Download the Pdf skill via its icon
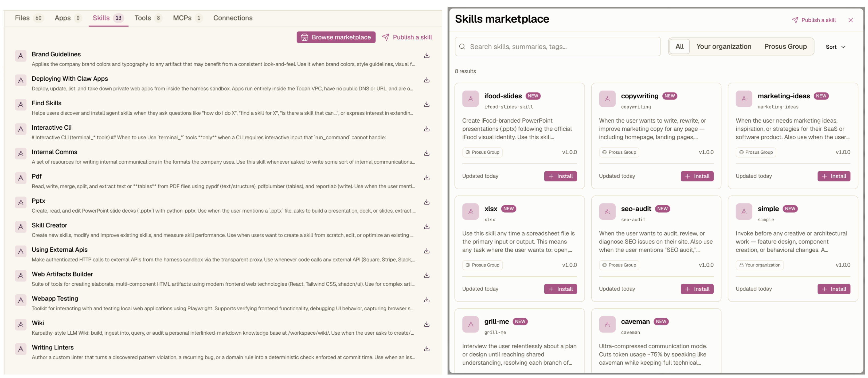 coord(427,177)
